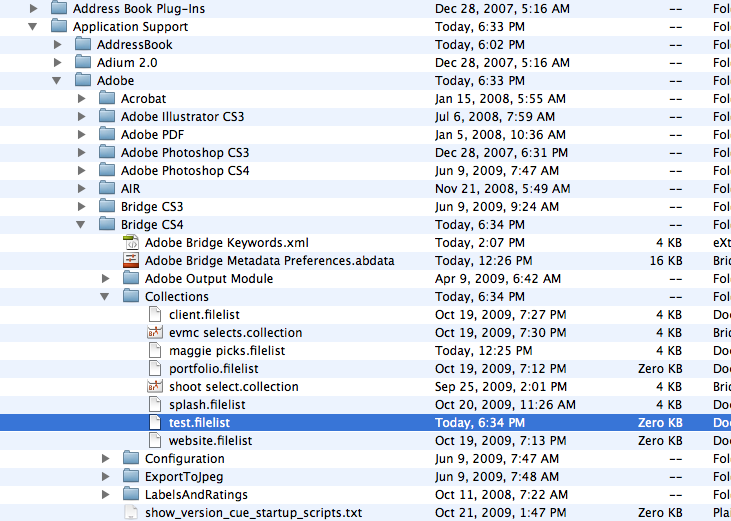This screenshot has height=521, width=731.
Task: Expand the Configuration folder
Action: point(106,459)
